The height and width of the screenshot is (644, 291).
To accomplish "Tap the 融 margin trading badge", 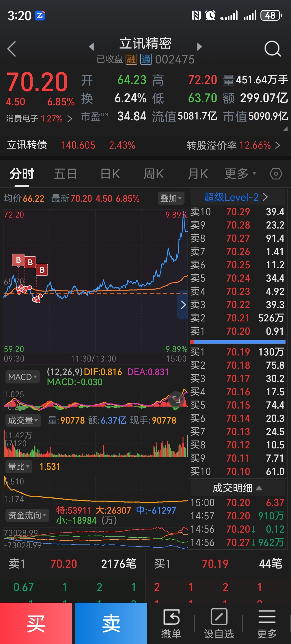I will point(131,59).
